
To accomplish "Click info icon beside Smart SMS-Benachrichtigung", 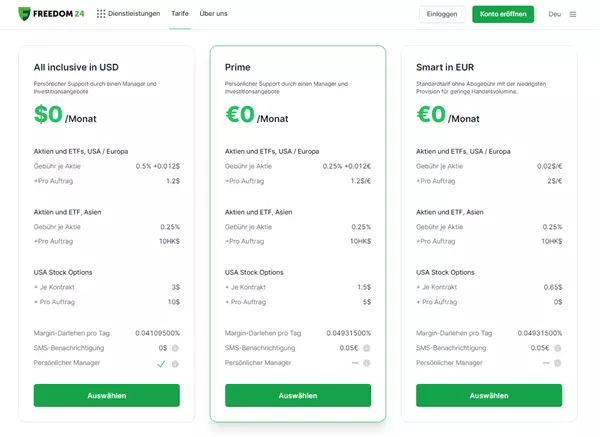I will (x=558, y=348).
